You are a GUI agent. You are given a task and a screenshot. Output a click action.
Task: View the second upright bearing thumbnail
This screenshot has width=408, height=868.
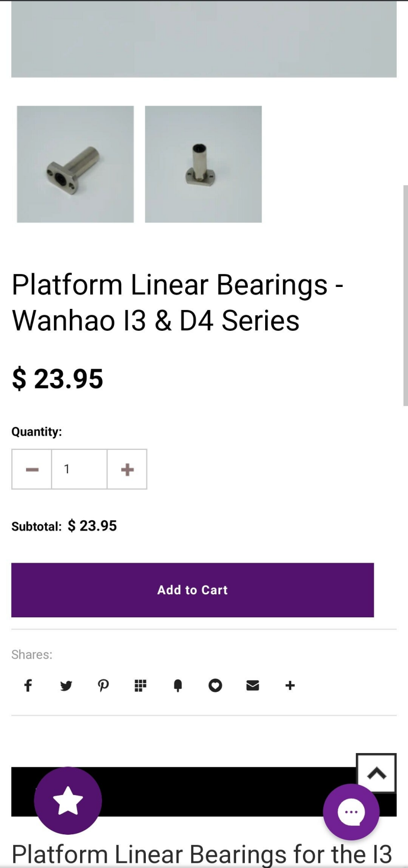click(203, 164)
